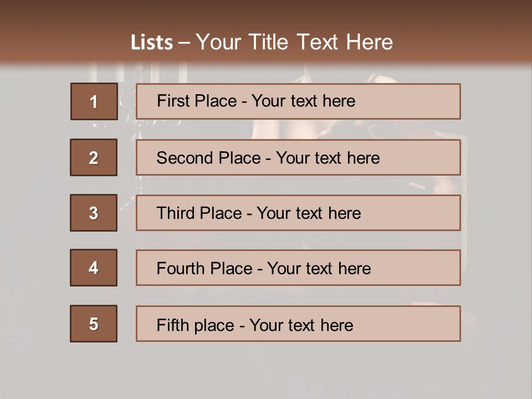Click the number 3 square
This screenshot has width=532, height=399.
(x=94, y=213)
